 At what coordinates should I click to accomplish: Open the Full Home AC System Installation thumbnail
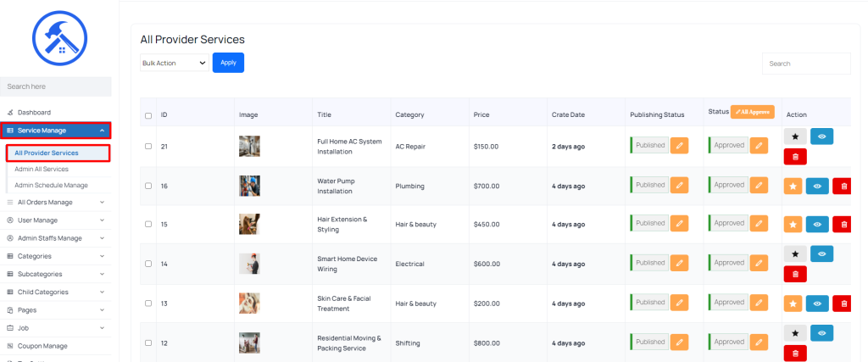pyautogui.click(x=250, y=146)
